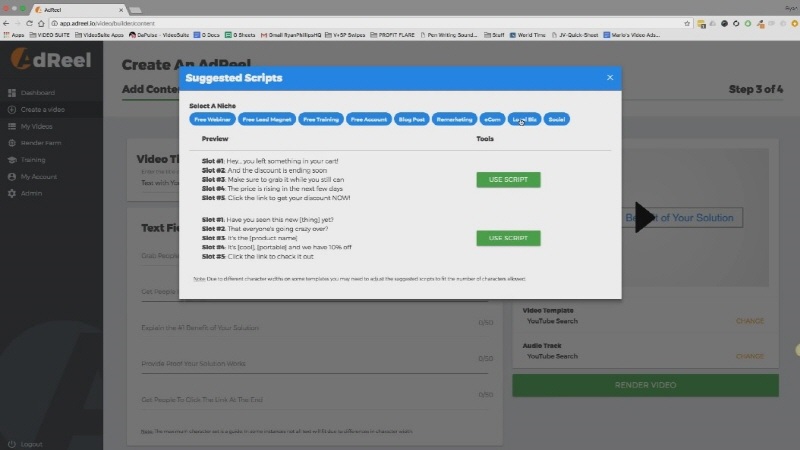Open My Account sidebar icon
This screenshot has height=450, width=800.
[x=12, y=177]
